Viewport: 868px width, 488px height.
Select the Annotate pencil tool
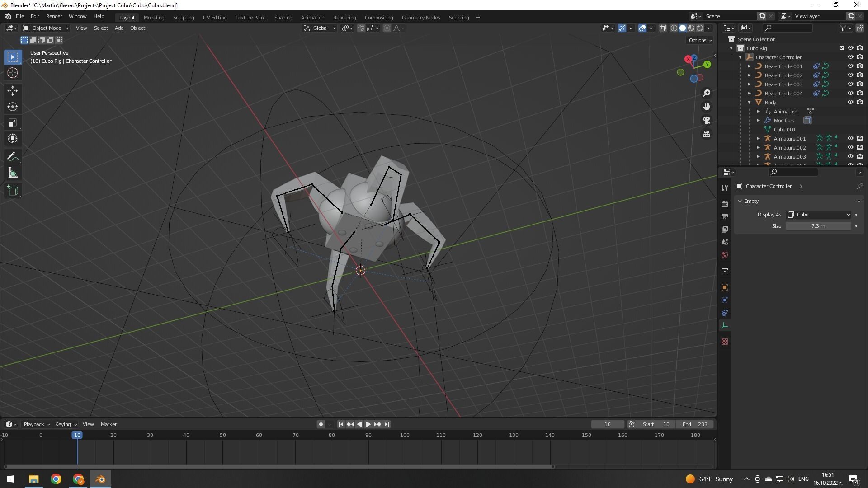tap(13, 157)
